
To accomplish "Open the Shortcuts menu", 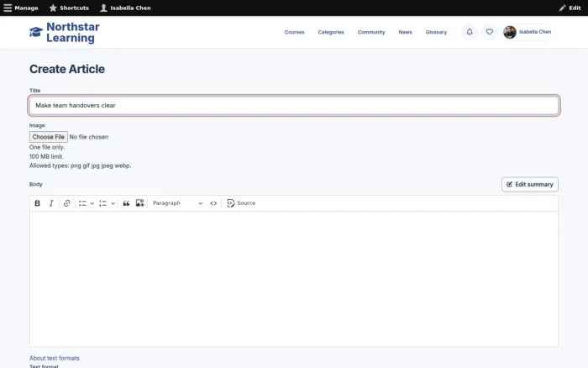I will click(x=69, y=8).
